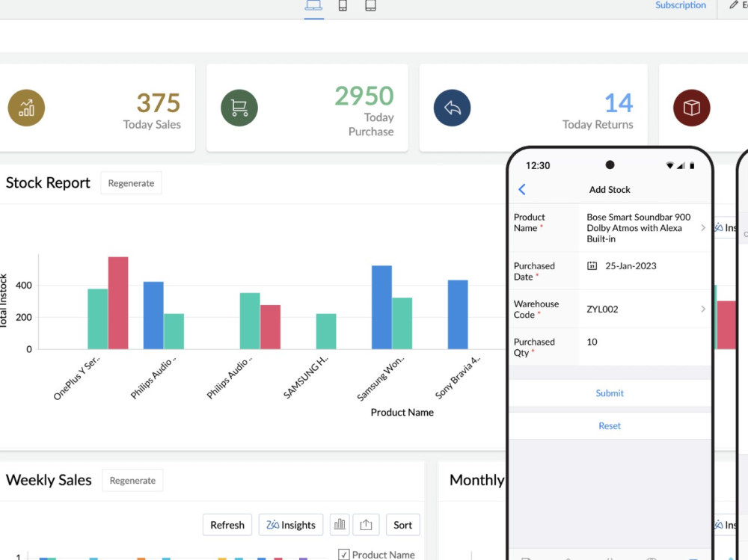Switch to the phone preview icon

[343, 6]
